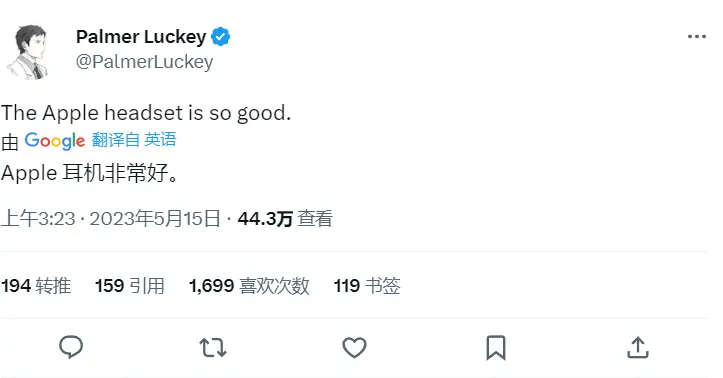The height and width of the screenshot is (378, 723).
Task: Open the 1,699 喜欢次数 likes list
Action: [249, 286]
